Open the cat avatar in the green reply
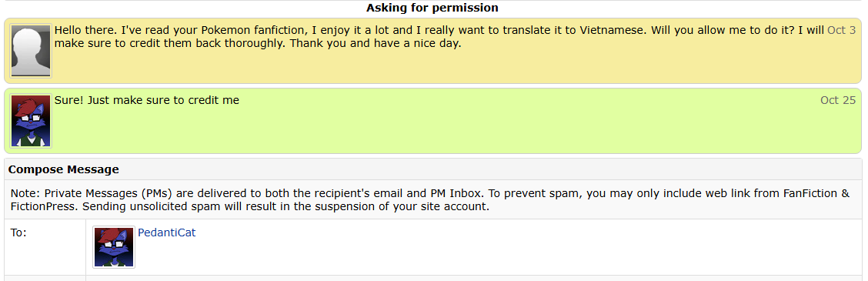868x281 pixels. (x=31, y=121)
